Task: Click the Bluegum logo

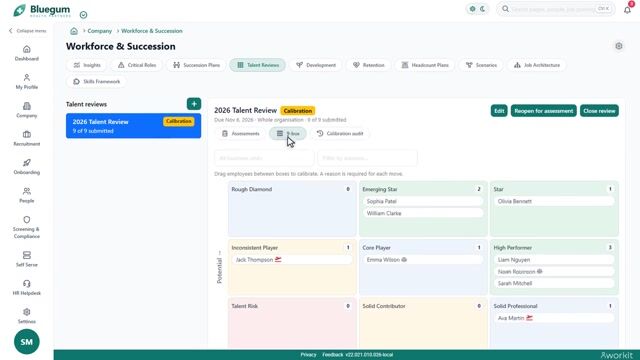Action: tap(42, 10)
